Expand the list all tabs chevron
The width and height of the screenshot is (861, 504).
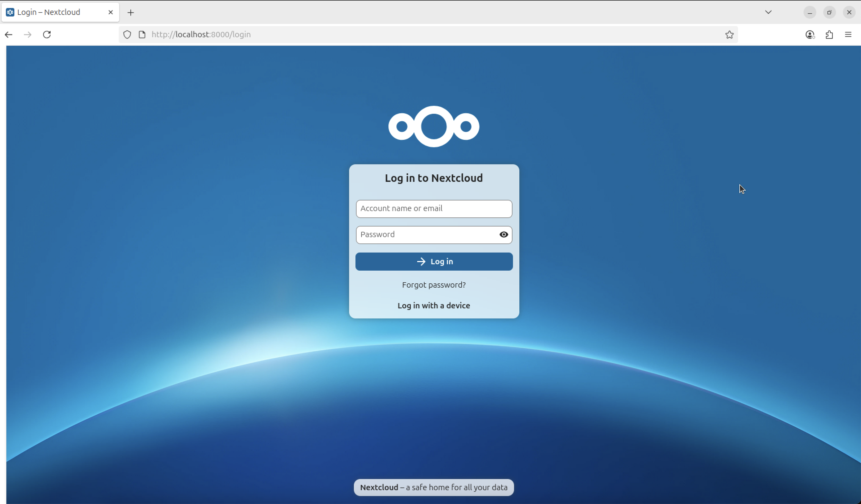[768, 12]
